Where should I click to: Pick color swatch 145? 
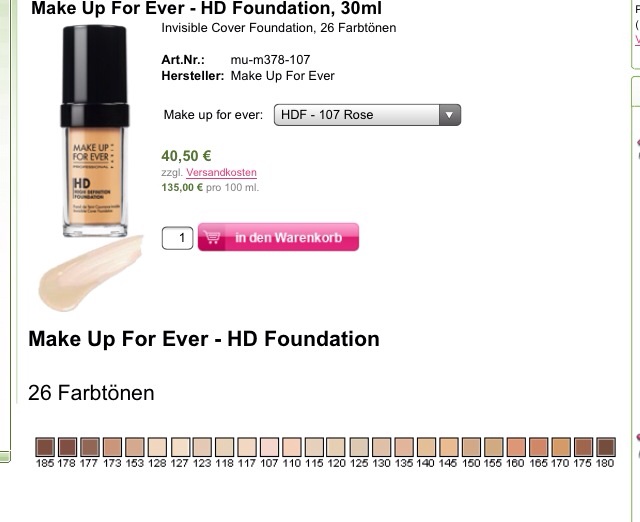pos(449,447)
